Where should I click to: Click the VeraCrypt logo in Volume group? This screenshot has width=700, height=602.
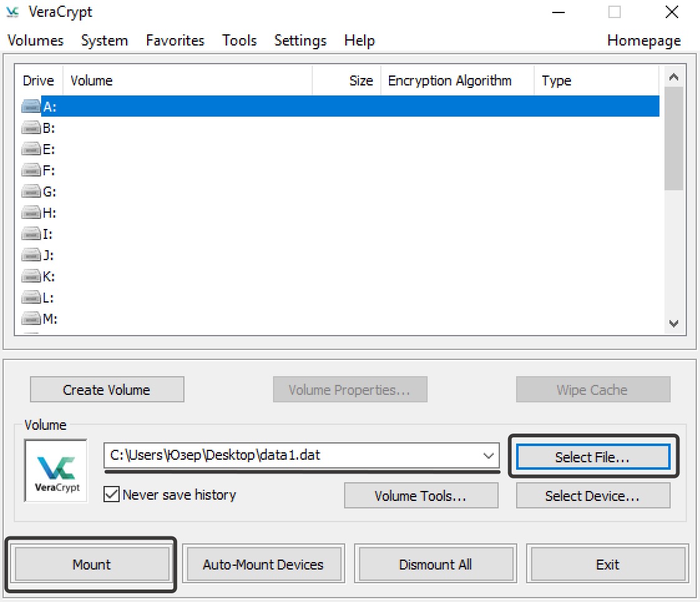pos(56,470)
